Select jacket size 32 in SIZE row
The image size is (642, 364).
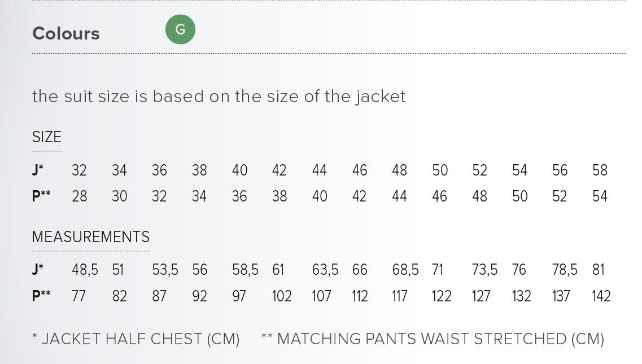point(79,170)
